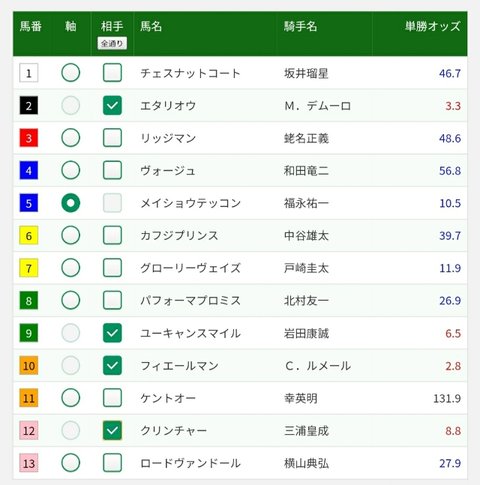Check リッジマン partner checkbox
The width and height of the screenshot is (480, 485).
tap(112, 138)
